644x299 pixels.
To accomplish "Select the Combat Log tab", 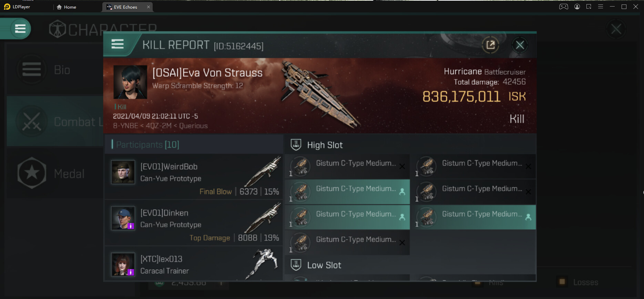I will click(55, 122).
